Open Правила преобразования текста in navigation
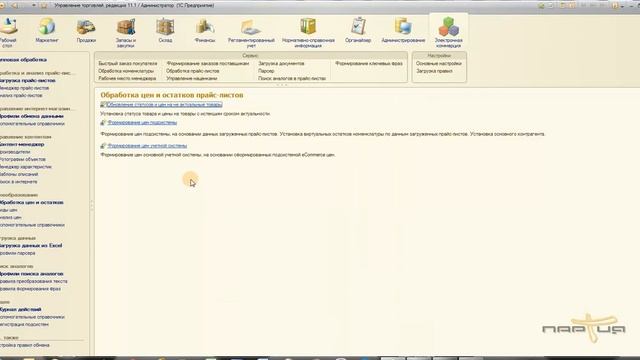The width and height of the screenshot is (640, 360). 34,281
